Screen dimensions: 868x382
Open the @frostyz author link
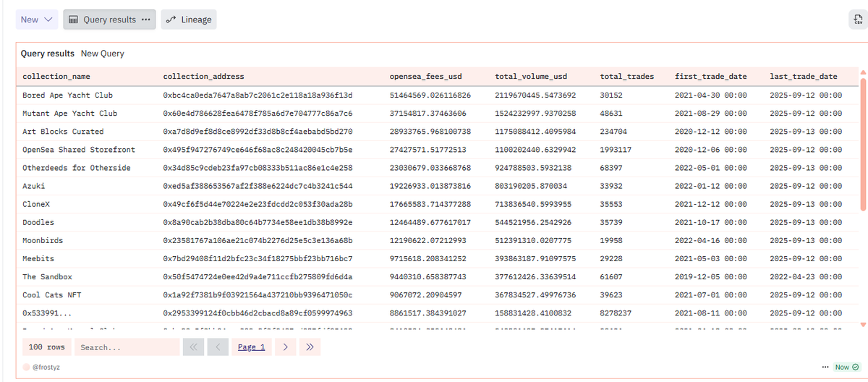pyautogui.click(x=45, y=368)
